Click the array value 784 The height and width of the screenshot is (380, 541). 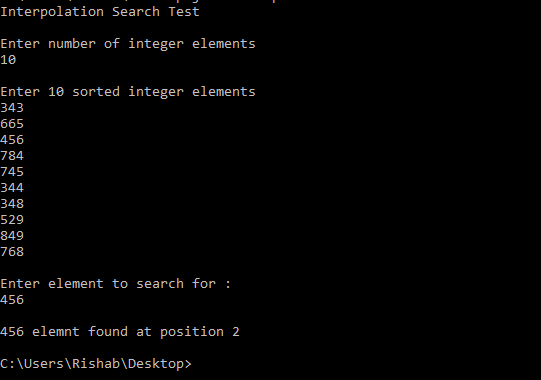coord(12,156)
